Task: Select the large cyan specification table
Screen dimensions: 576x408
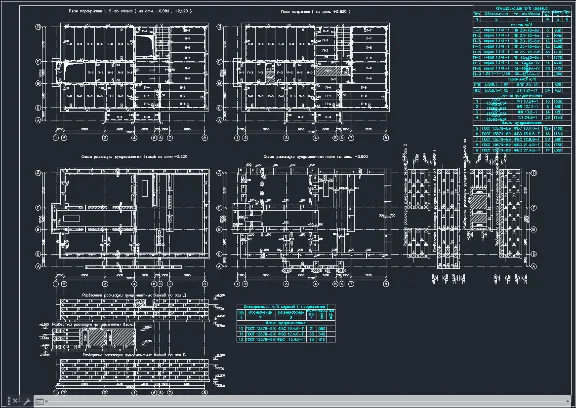Action: [x=522, y=80]
